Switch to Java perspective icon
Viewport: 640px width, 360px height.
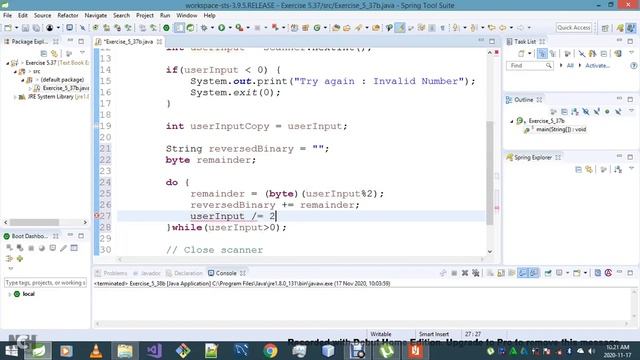[x=620, y=28]
